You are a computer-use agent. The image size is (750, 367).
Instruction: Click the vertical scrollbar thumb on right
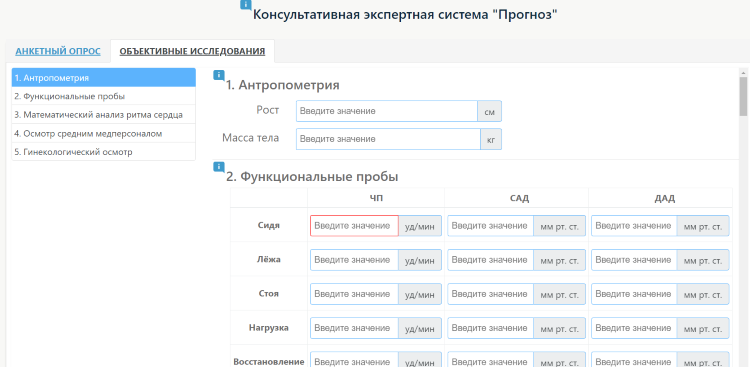(743, 96)
